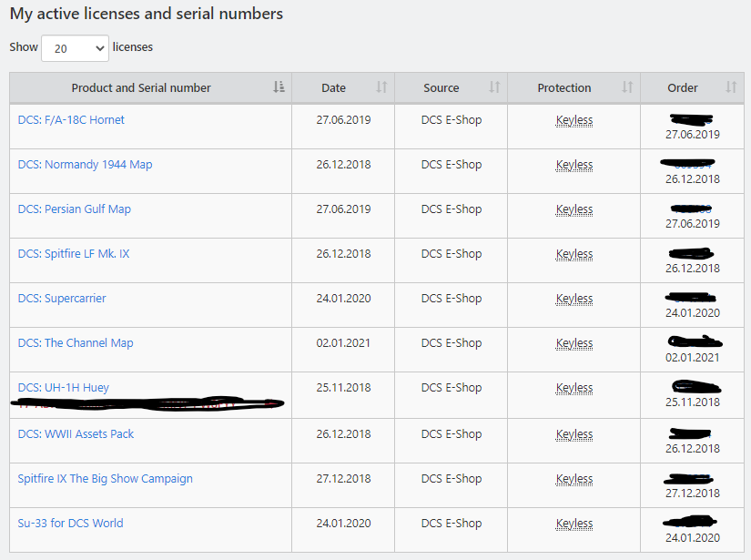751x560 pixels.
Task: Open Spitfire IX The Big Show Campaign link
Action: point(105,479)
